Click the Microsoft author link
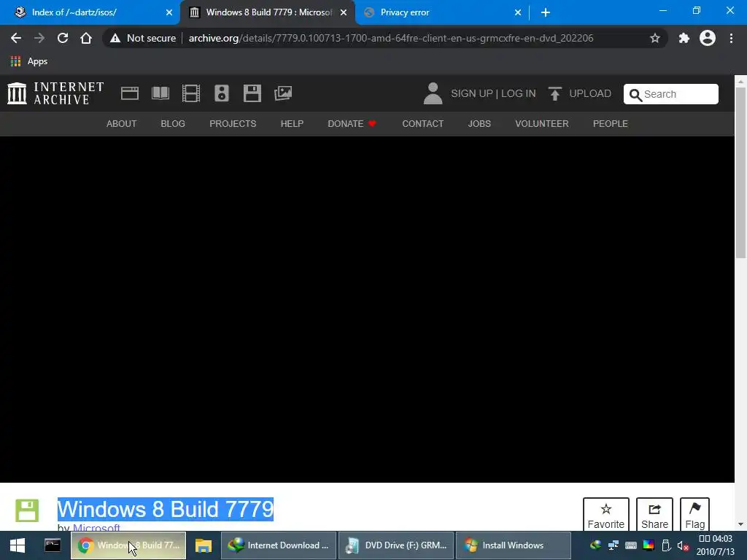Screen dimensions: 747x560 (x=96, y=528)
